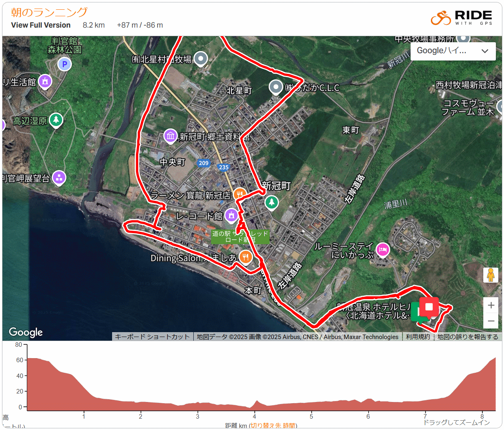Switch elevation axis to time via 切り替え先 時間
Screen dimensions: 504x430
pyautogui.click(x=273, y=426)
